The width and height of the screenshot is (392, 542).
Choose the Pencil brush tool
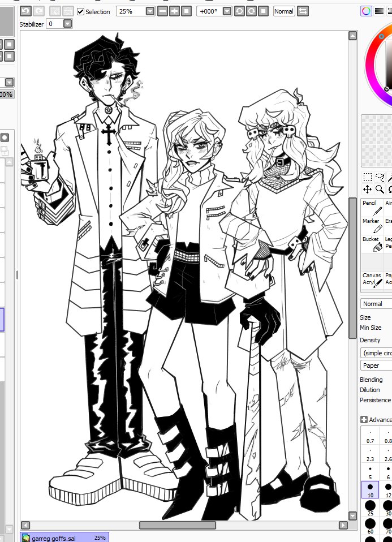(x=372, y=207)
